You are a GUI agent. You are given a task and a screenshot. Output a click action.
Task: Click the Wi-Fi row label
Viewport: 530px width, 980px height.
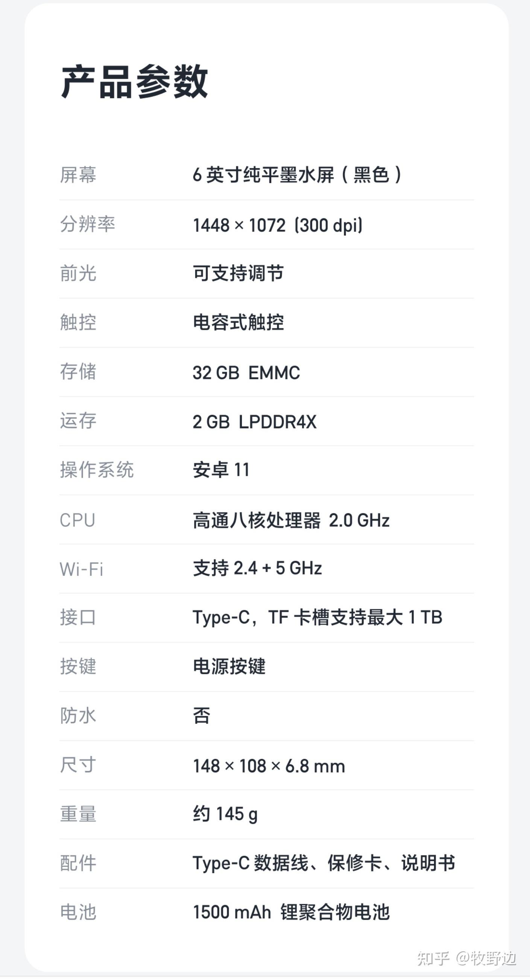click(81, 569)
